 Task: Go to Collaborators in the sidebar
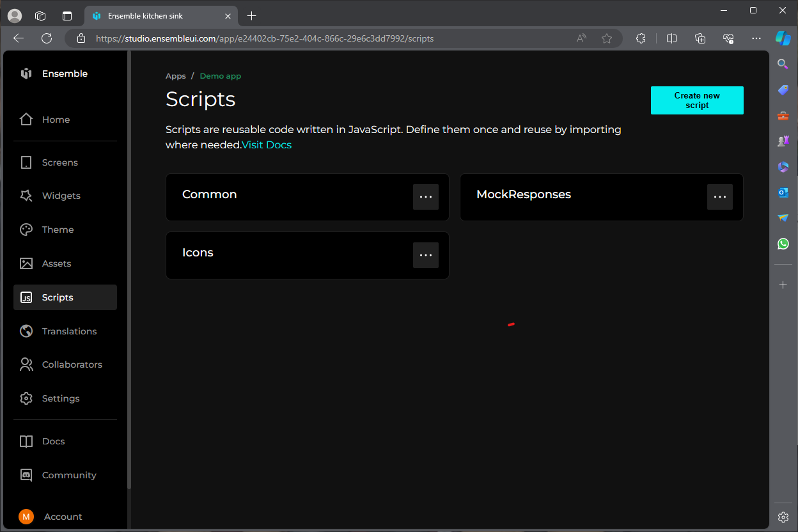[x=72, y=364]
